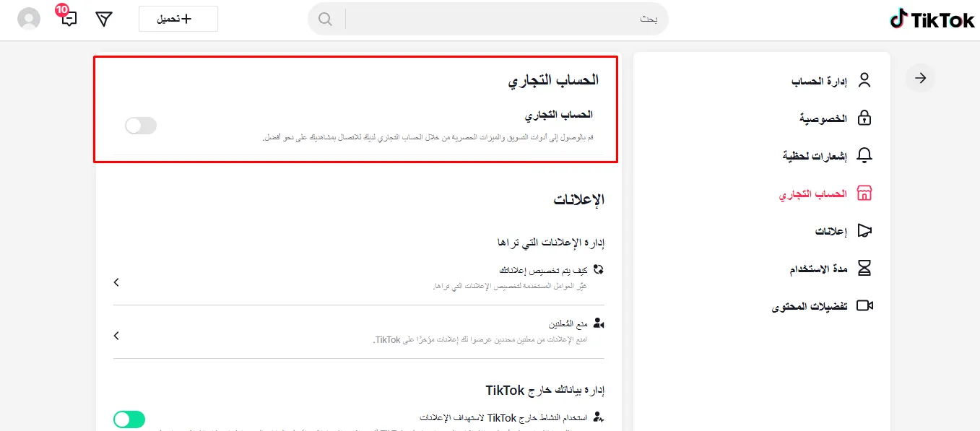Disable the off-TikTok activity ads toggle
The width and height of the screenshot is (980, 431).
coord(129,419)
